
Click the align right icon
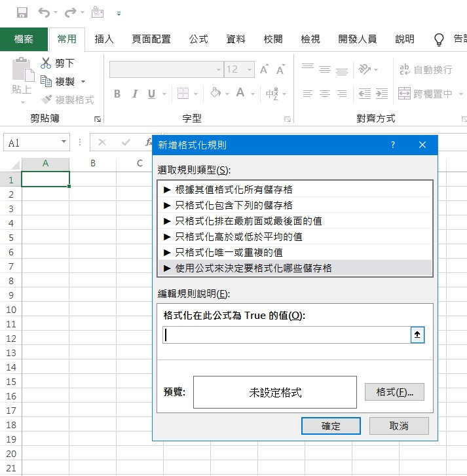(342, 94)
